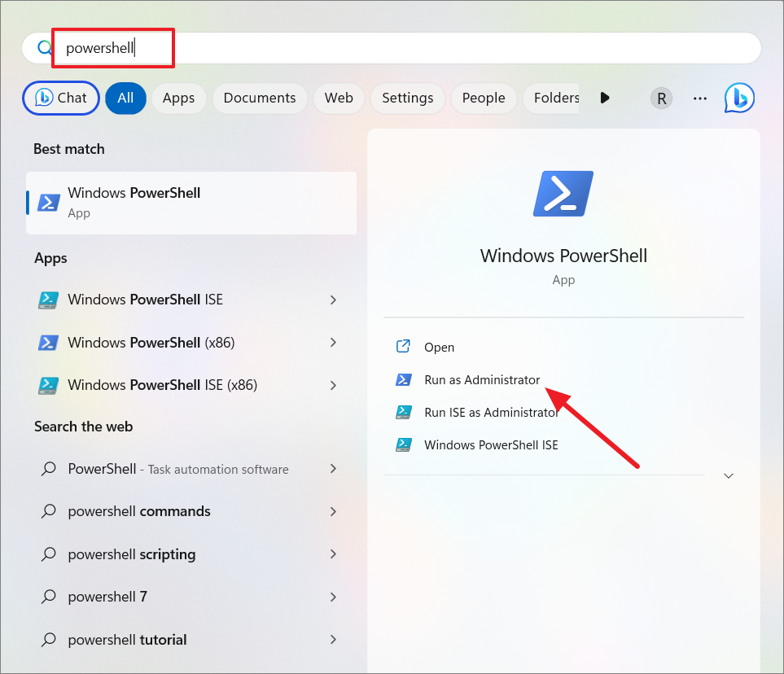The width and height of the screenshot is (784, 674).
Task: Click Run ISE as Administrator
Action: pyautogui.click(x=491, y=412)
